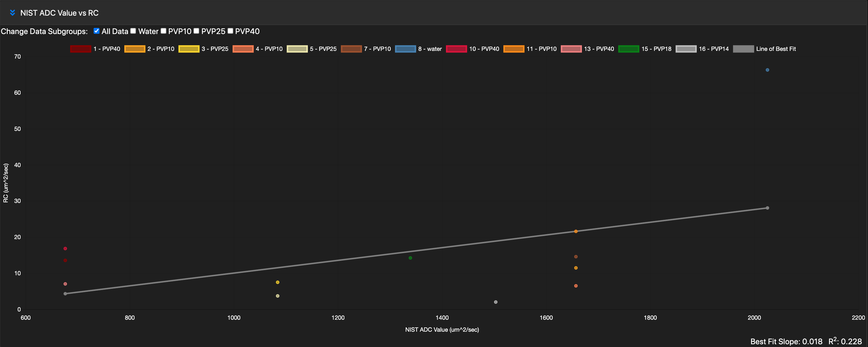
Task: Click the 16 - PVP14 legend swatch
Action: click(x=686, y=49)
